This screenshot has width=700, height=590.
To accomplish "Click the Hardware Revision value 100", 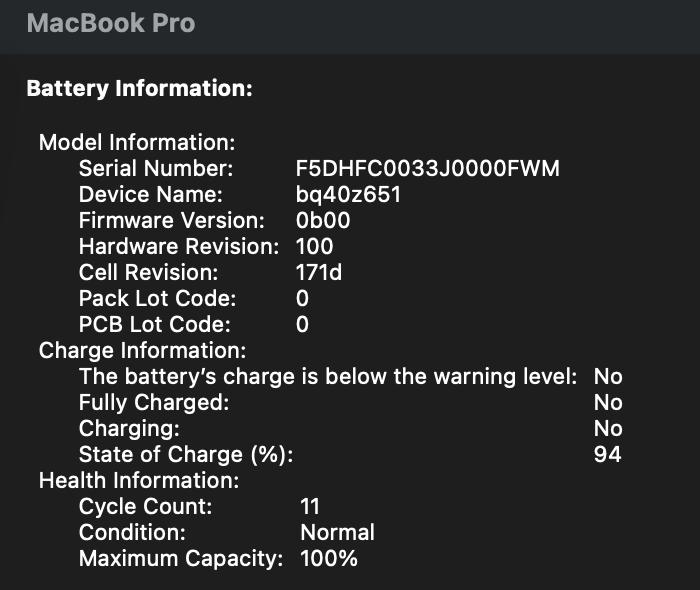I will tap(314, 246).
